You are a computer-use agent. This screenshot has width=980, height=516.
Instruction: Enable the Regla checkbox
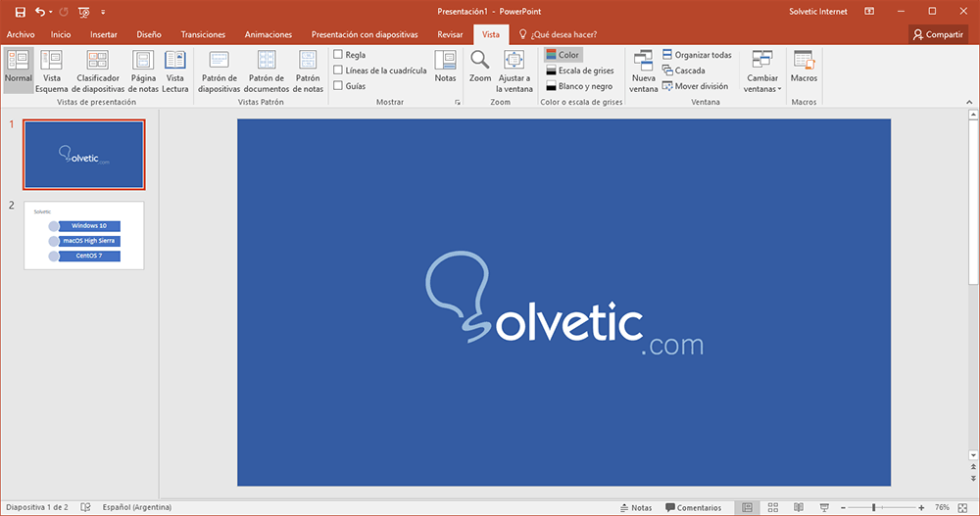(x=338, y=55)
